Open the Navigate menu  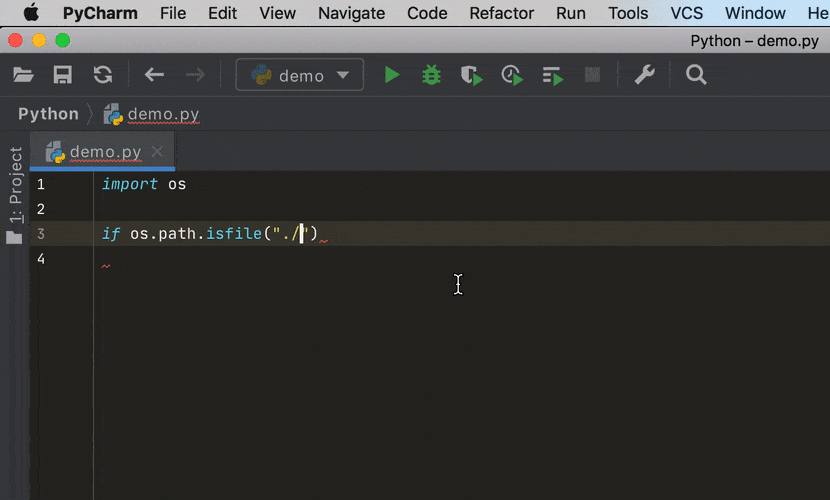351,13
